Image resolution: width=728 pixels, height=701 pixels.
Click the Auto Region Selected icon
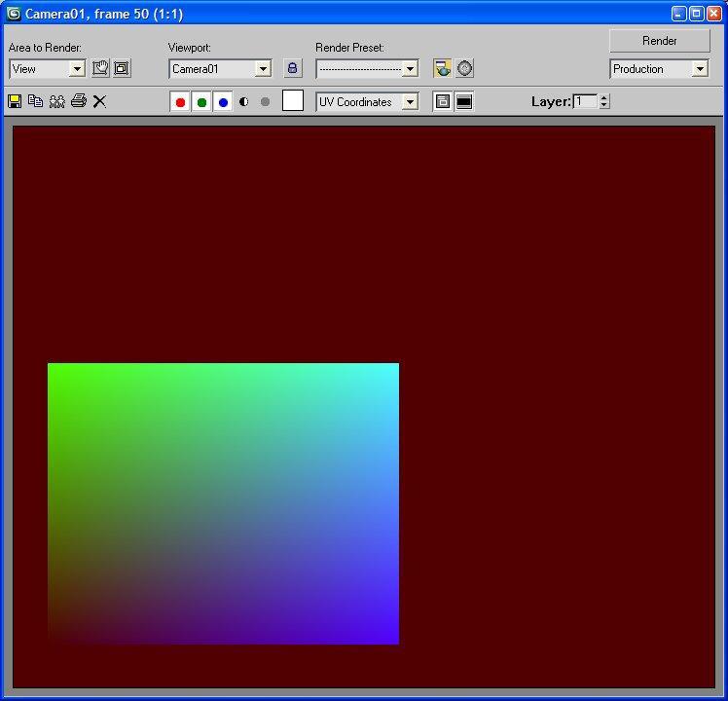click(122, 68)
